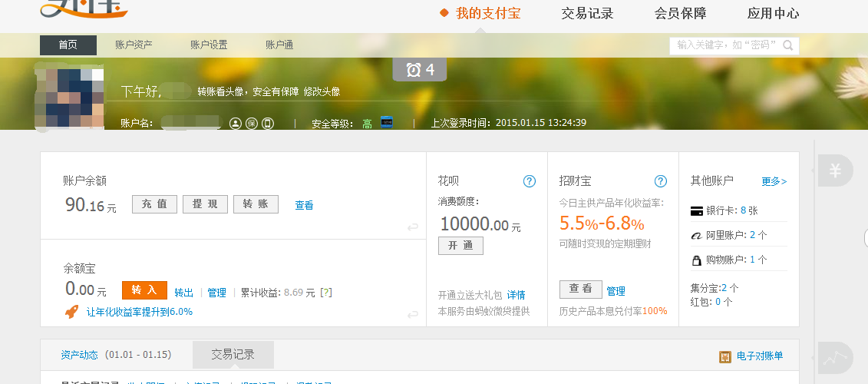The width and height of the screenshot is (868, 384).
Task: Click the 转账 button
Action: pyautogui.click(x=256, y=204)
